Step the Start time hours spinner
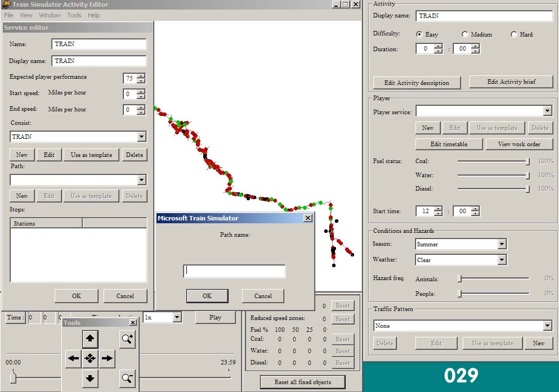 (x=439, y=211)
